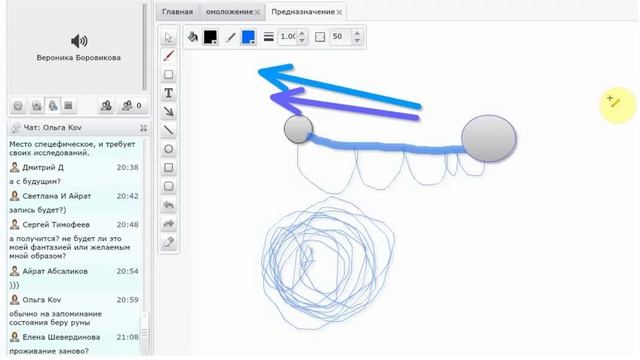Click the user name Светлана И Айрат in chat

pos(57,196)
